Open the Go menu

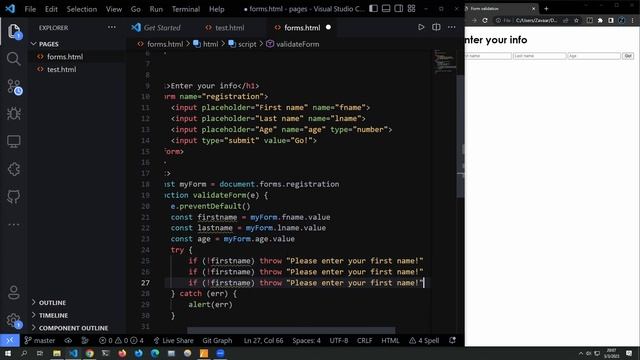click(136, 9)
